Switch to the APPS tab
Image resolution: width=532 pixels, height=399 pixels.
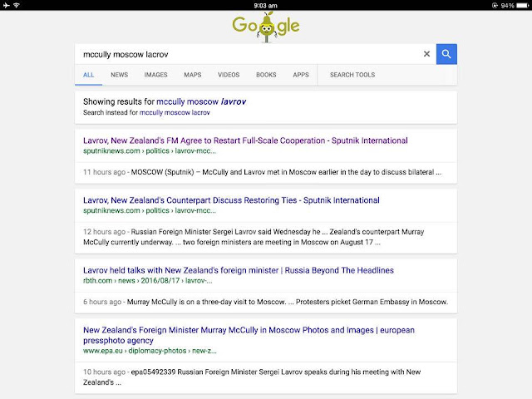click(x=301, y=75)
